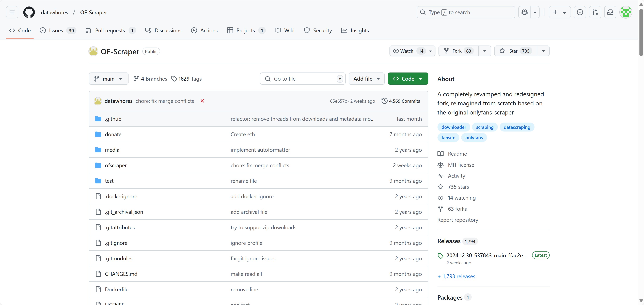644x305 pixels.
Task: Select the datascraping topic tag
Action: 517,127
